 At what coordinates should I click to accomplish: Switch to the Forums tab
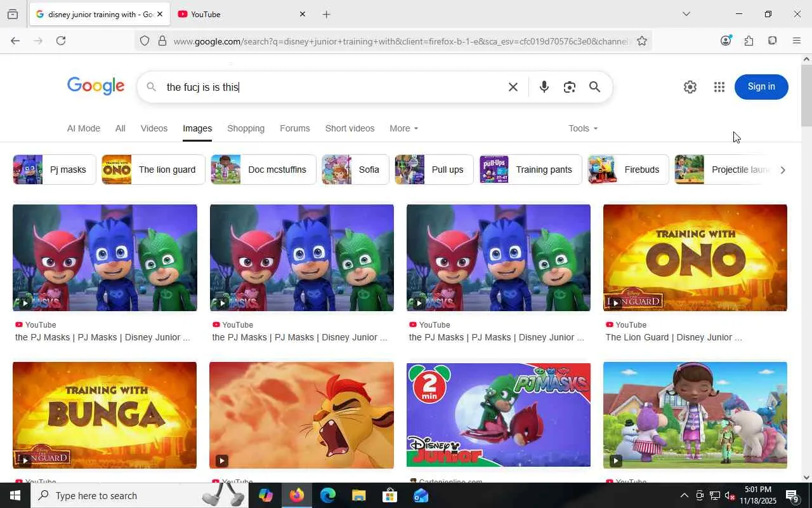295,128
